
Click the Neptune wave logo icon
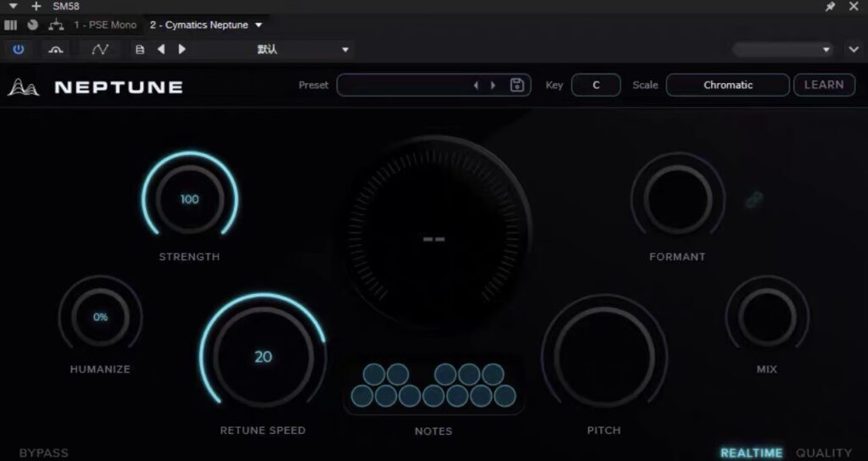(23, 87)
